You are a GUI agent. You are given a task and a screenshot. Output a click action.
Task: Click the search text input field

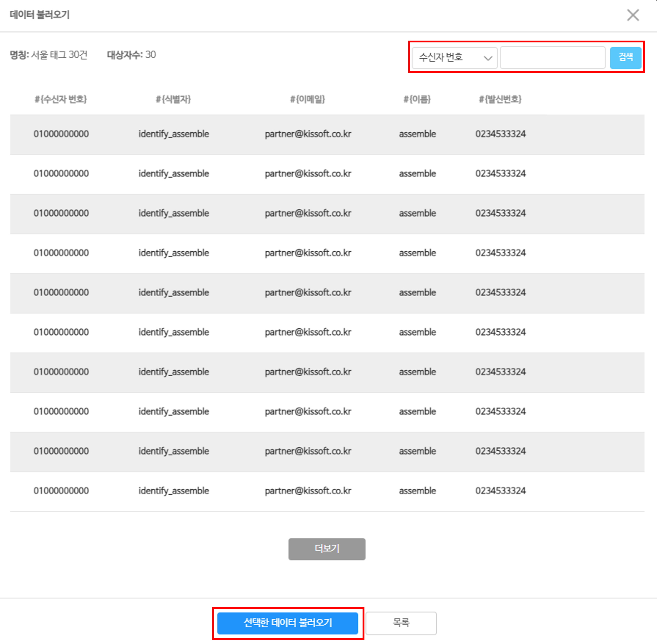(552, 57)
